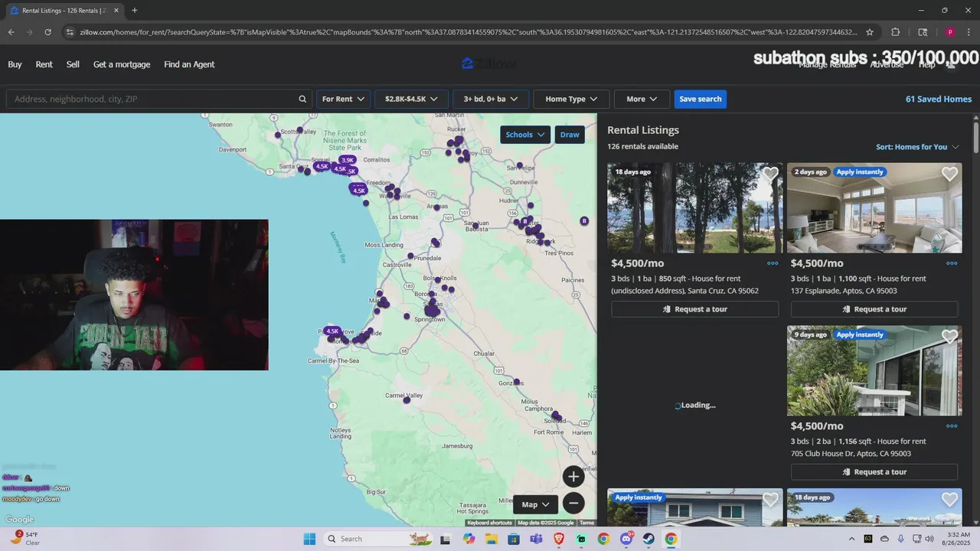The image size is (980, 551).
Task: Change the Sort: Homes for You order
Action: pos(917,147)
